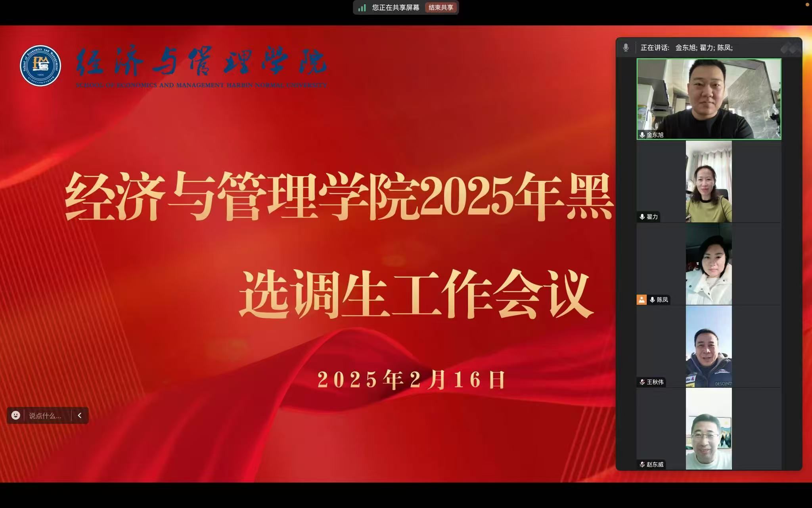Click the mic icon beside 陈凤
This screenshot has height=508, width=812.
point(652,300)
